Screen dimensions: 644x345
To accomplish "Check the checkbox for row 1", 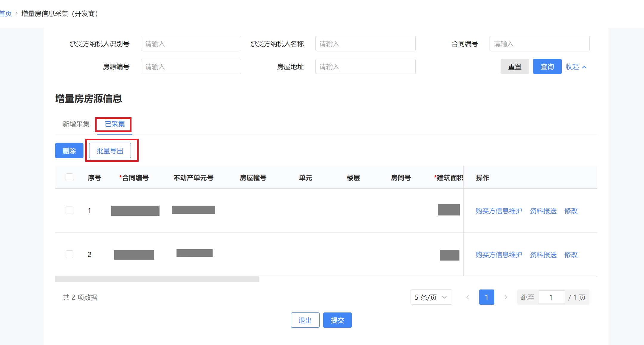I will click(69, 211).
